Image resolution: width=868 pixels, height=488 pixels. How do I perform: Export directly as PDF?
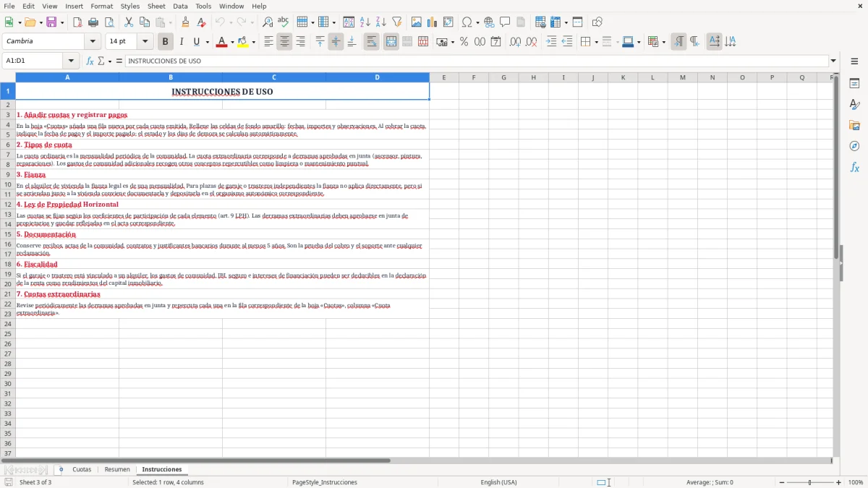pos(77,22)
